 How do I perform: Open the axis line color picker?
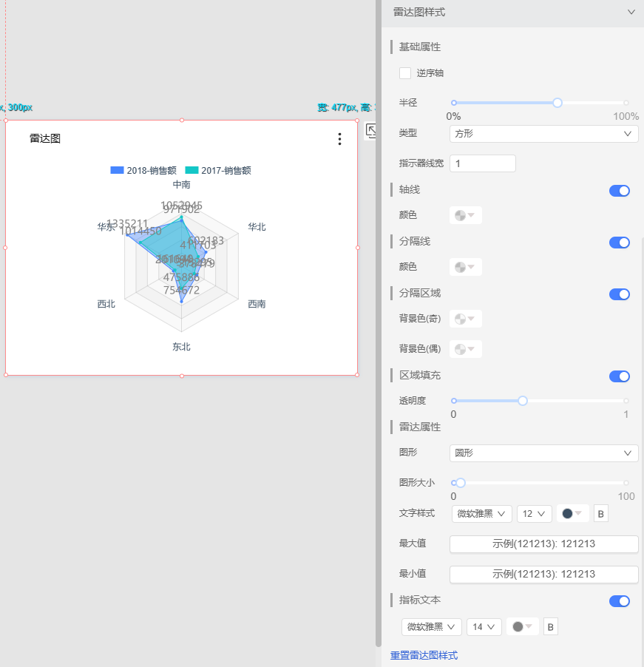(x=466, y=215)
